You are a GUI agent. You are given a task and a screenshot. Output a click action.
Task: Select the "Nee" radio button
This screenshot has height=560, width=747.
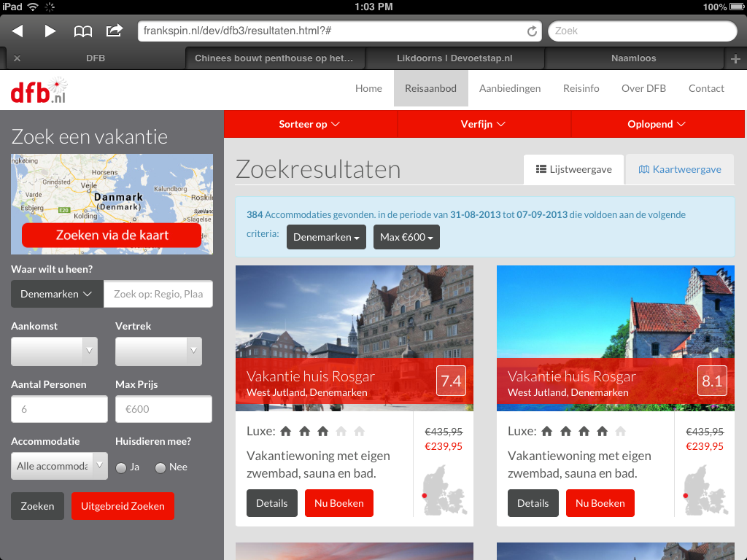point(160,467)
